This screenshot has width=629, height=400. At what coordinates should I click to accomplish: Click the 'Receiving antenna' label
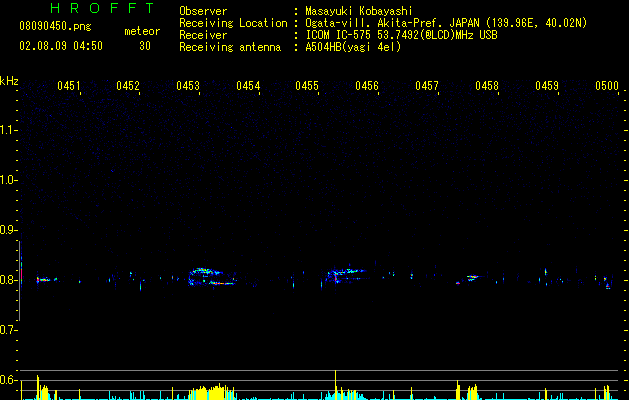pos(230,47)
